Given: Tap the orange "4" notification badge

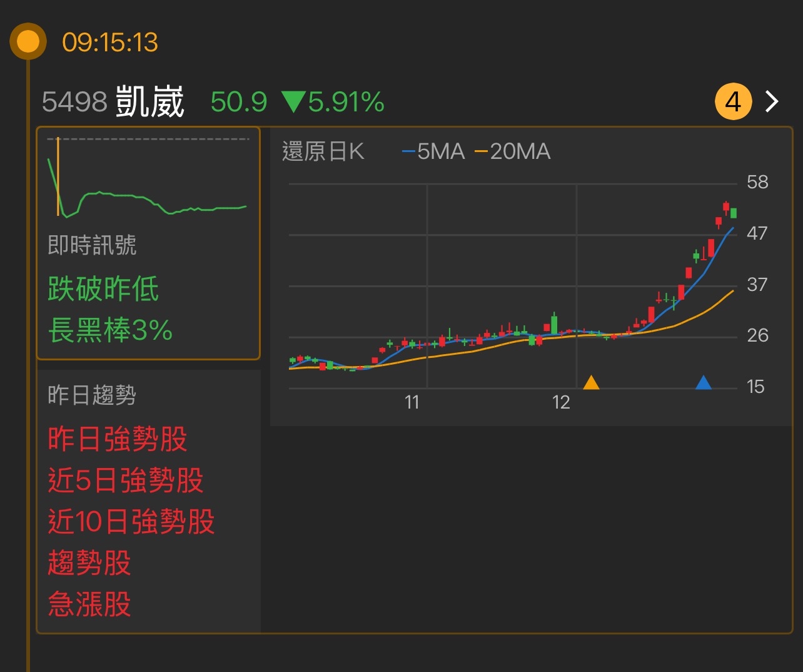Looking at the screenshot, I should pos(732,101).
